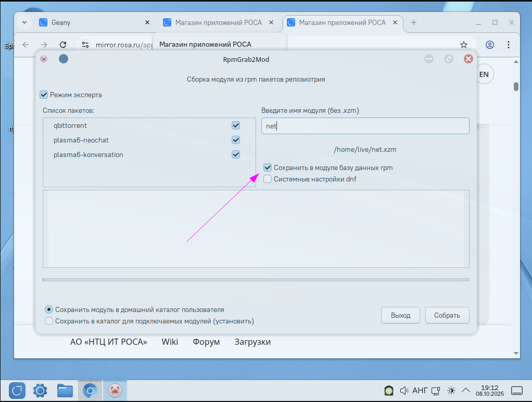Click the log output text area
The height and width of the screenshot is (402, 532).
(x=256, y=229)
